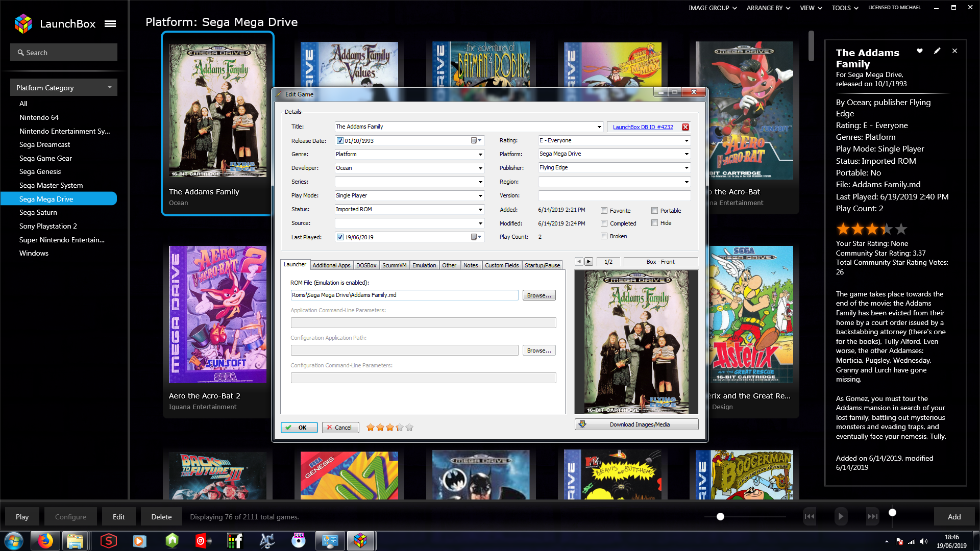Image resolution: width=980 pixels, height=551 pixels.
Task: Expand the Play Mode dropdown
Action: click(480, 195)
